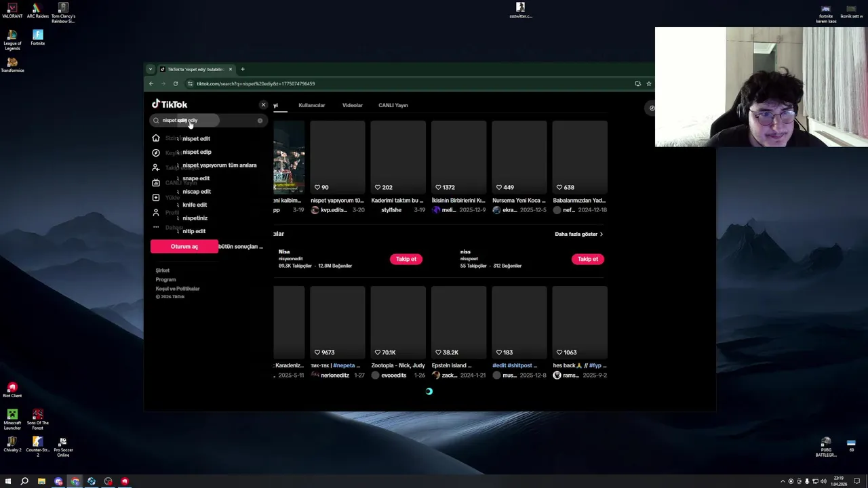The height and width of the screenshot is (488, 868).
Task: Open the following people icon in sidebar
Action: point(156,167)
